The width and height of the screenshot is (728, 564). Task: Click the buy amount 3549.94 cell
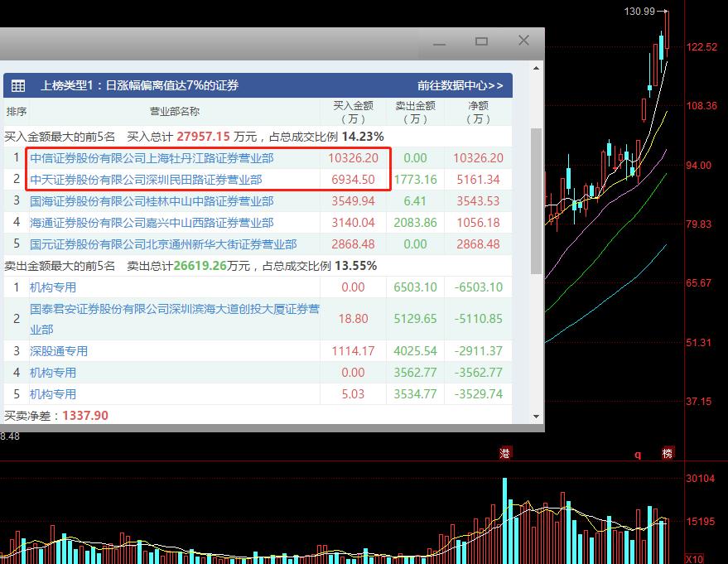click(353, 201)
